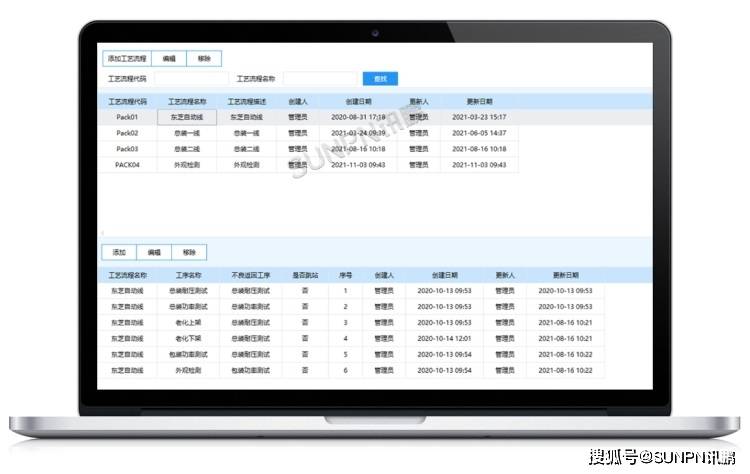The height and width of the screenshot is (474, 750).
Task: Click the 序号 column header
Action: click(x=345, y=276)
